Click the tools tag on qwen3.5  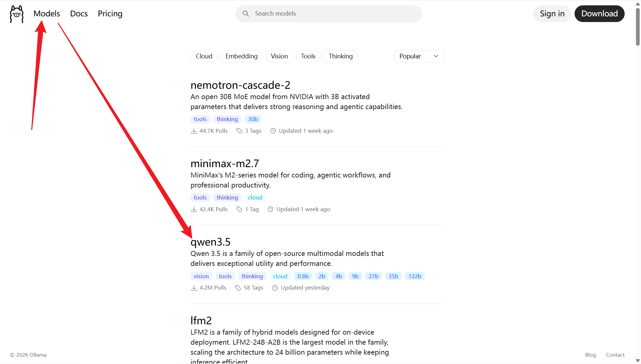click(x=225, y=276)
